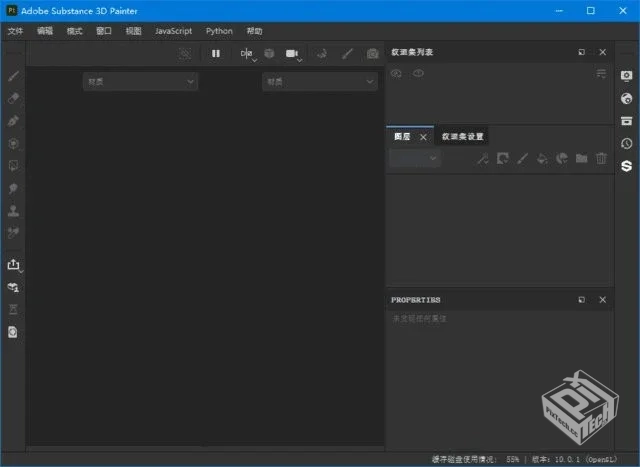Open the texture set list settings menu icon
640x467 pixels.
[601, 73]
